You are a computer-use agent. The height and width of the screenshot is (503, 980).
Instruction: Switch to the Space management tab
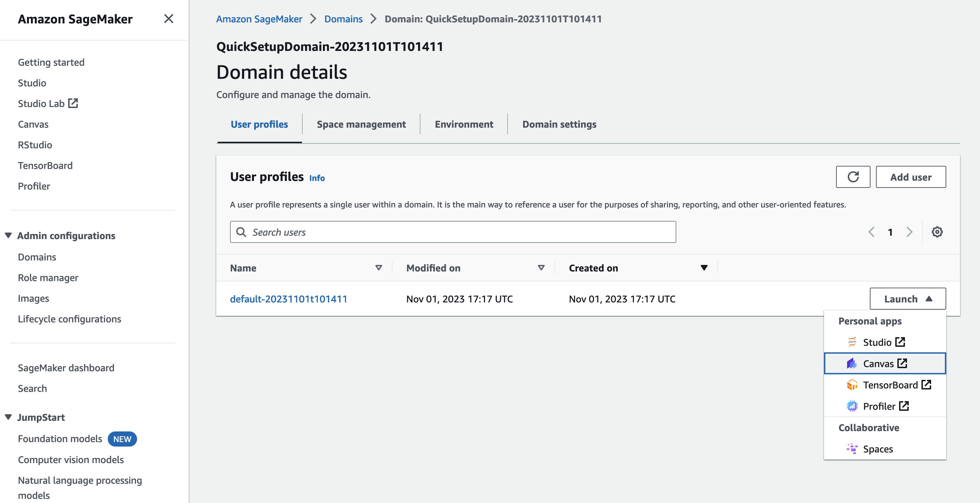coord(361,124)
